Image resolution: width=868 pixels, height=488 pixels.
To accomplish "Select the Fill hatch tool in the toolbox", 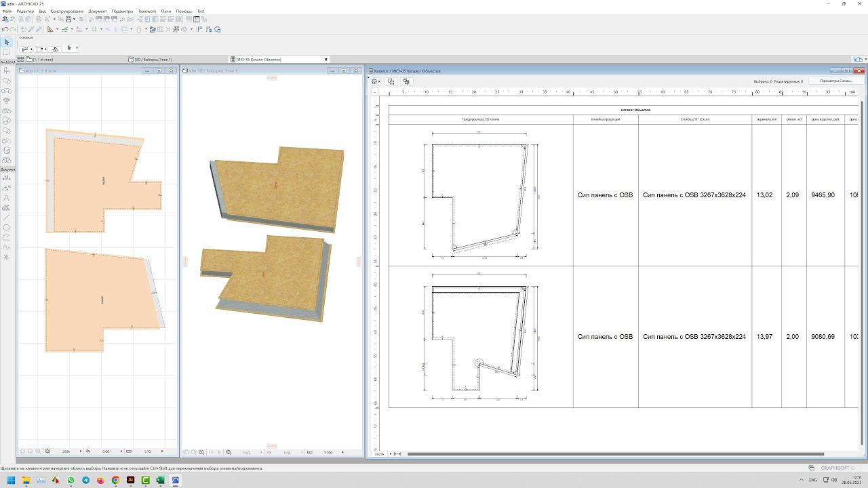I will pyautogui.click(x=7, y=208).
